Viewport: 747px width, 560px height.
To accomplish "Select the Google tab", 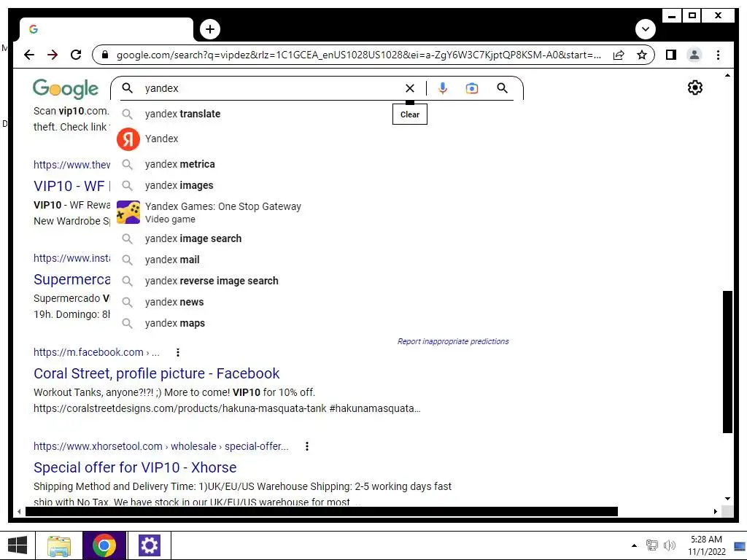I will 106,29.
